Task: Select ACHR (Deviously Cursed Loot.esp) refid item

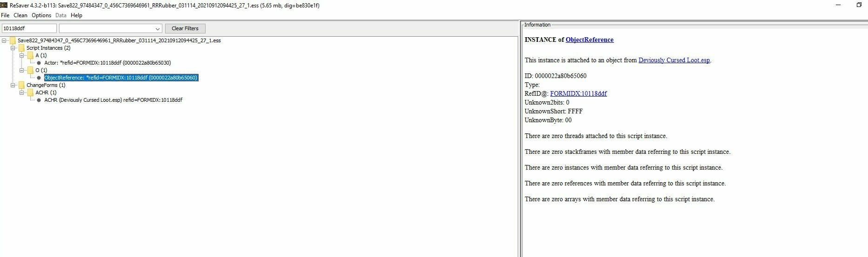Action: click(x=114, y=100)
